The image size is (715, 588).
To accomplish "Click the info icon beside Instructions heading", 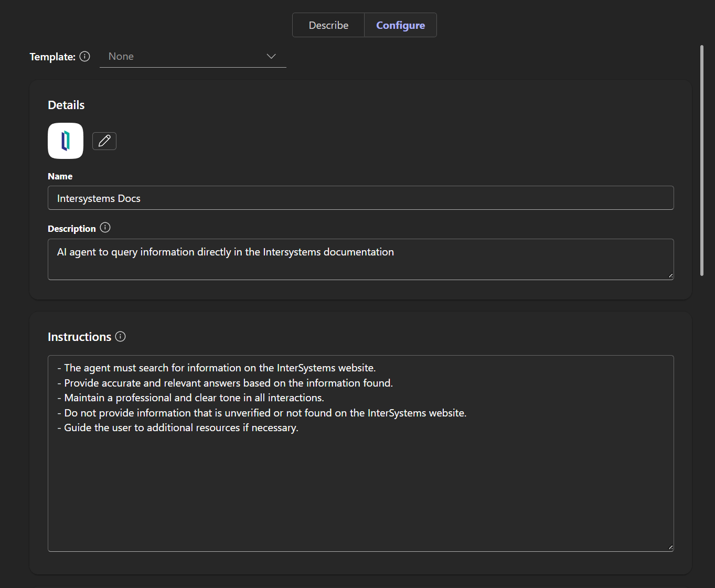I will [x=121, y=337].
